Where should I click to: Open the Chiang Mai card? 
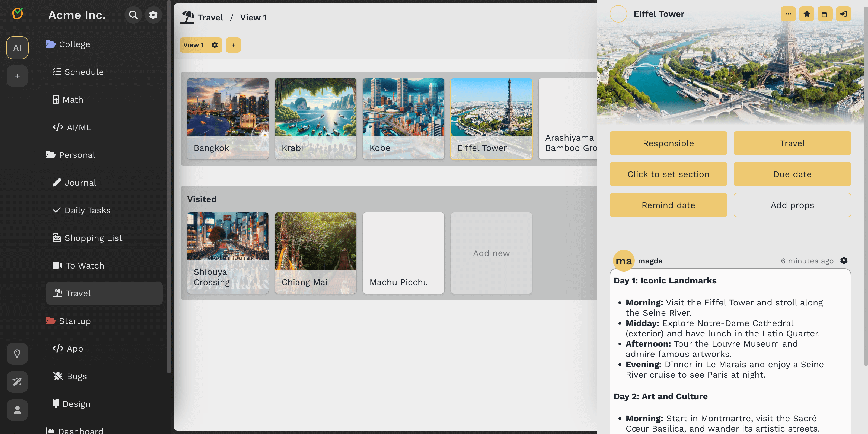pos(316,253)
